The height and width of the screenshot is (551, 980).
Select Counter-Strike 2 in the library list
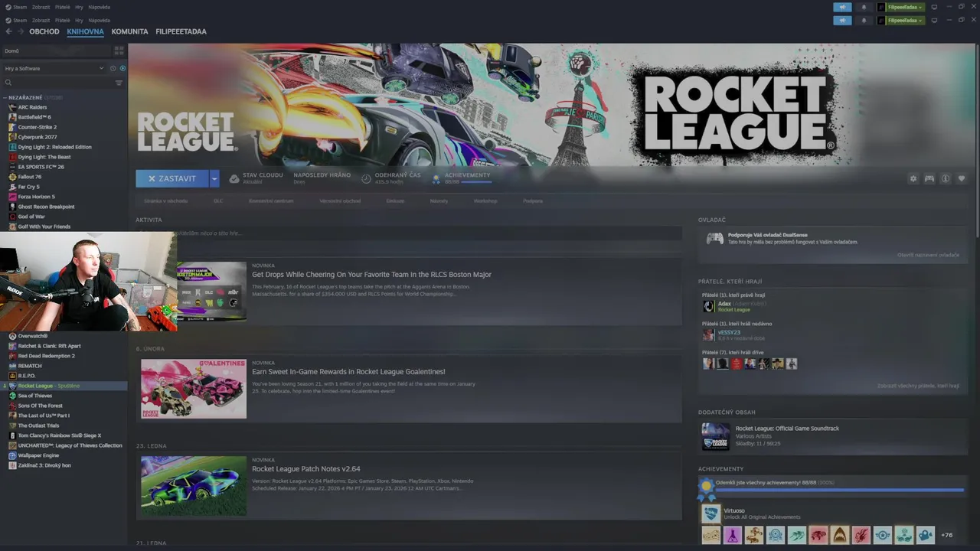38,127
